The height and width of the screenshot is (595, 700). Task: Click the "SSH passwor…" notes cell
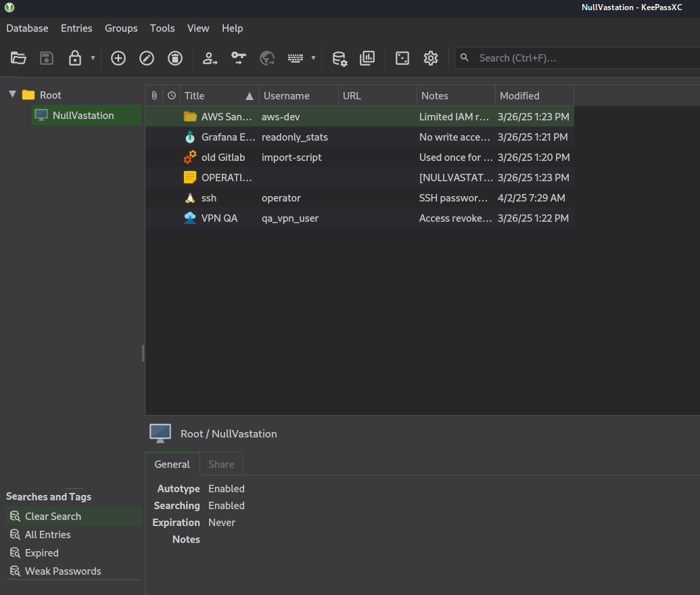pyautogui.click(x=453, y=197)
